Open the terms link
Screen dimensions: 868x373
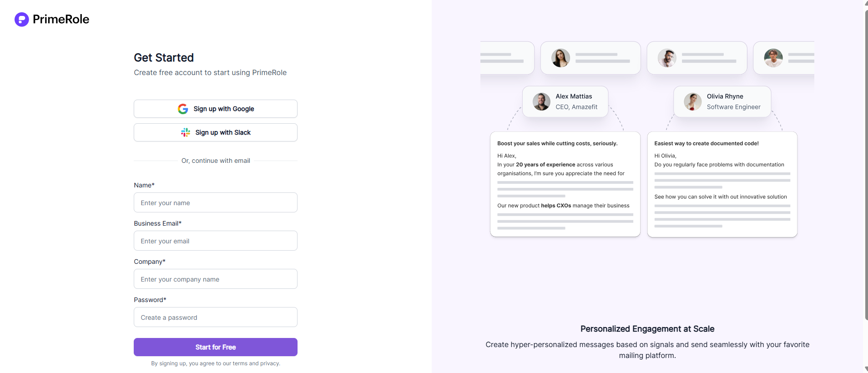[240, 363]
